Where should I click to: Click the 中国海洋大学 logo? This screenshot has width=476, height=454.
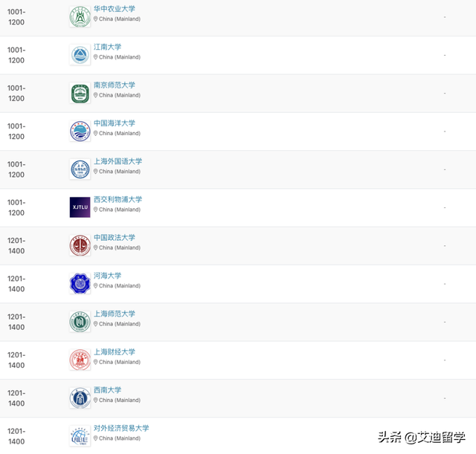pyautogui.click(x=80, y=131)
